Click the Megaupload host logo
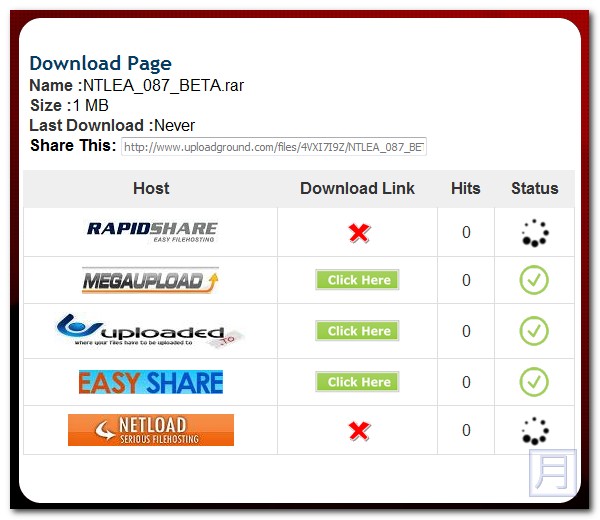Viewport: 600px width, 520px height. [151, 280]
